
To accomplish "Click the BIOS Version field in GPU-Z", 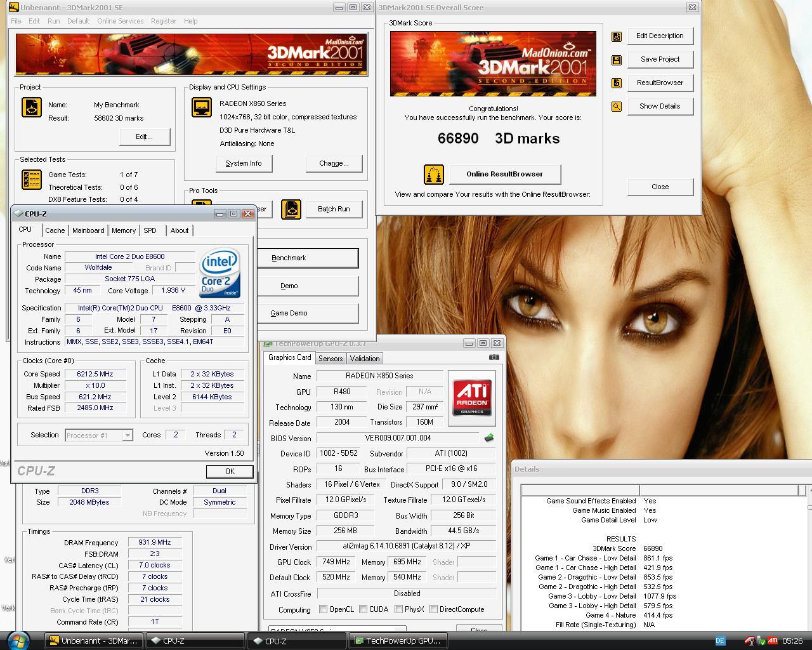I will 398,438.
